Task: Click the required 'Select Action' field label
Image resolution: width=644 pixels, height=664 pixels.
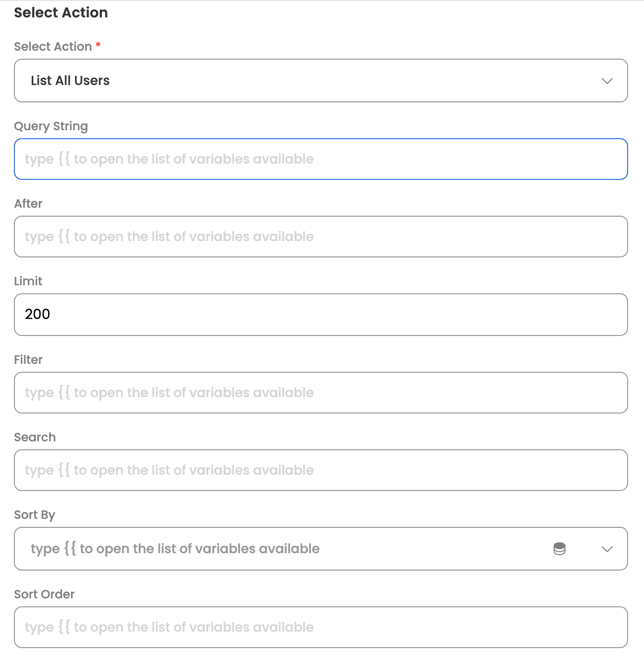Action: coord(53,47)
